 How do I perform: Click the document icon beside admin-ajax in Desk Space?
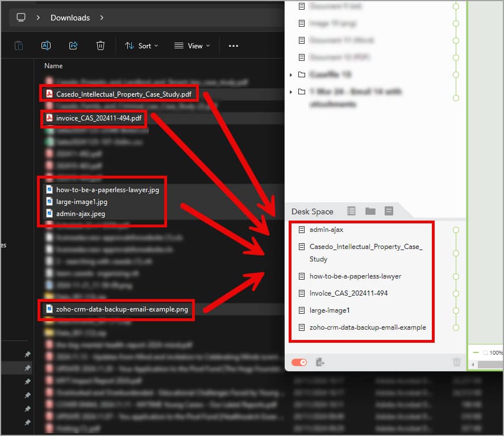click(302, 230)
